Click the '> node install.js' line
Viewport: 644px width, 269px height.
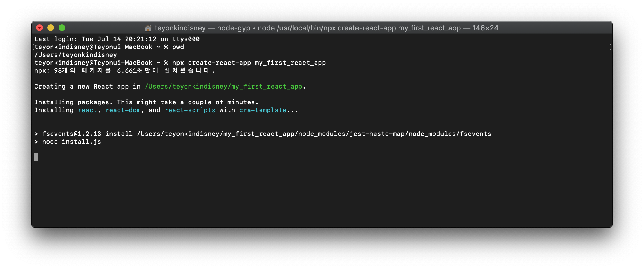click(x=68, y=142)
